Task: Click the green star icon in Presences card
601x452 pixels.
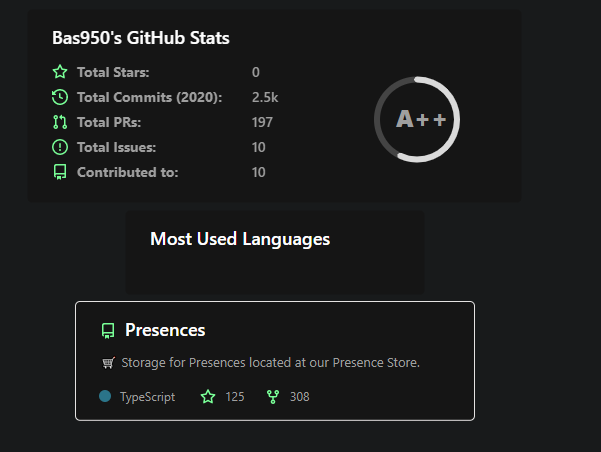Action: pyautogui.click(x=208, y=396)
